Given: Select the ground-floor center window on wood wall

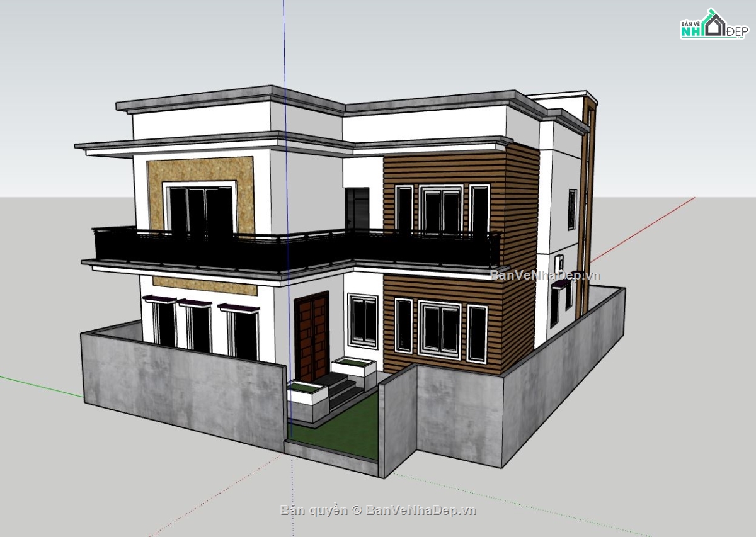Looking at the screenshot, I should pyautogui.click(x=440, y=329).
